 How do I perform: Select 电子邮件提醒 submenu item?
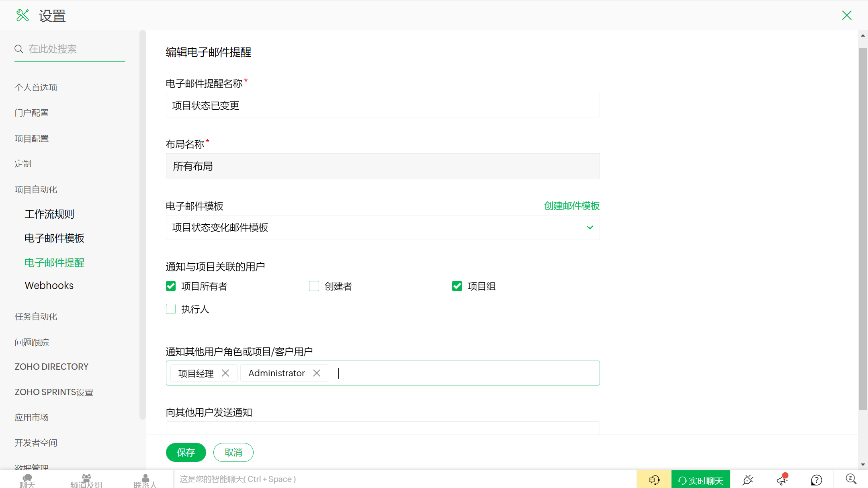(55, 263)
